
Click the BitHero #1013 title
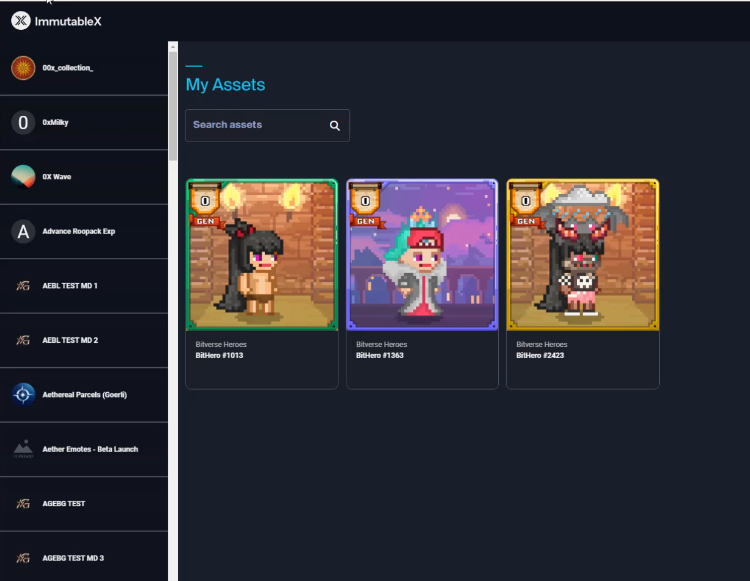(219, 355)
